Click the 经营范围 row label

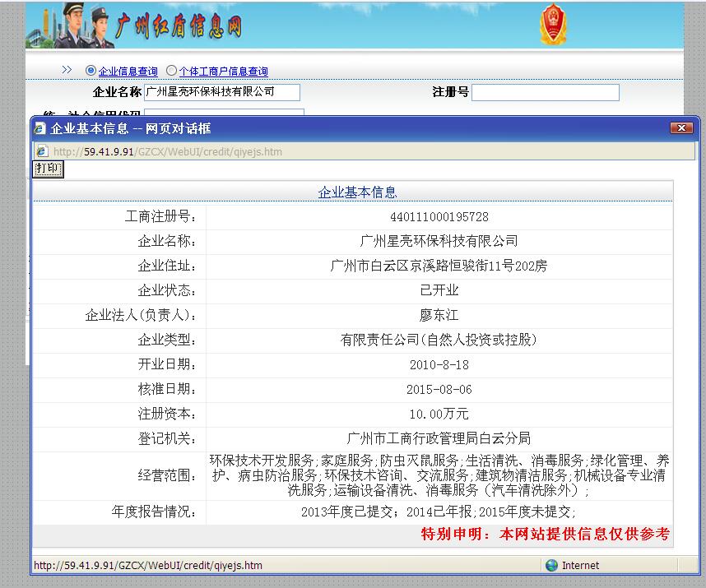[x=166, y=475]
